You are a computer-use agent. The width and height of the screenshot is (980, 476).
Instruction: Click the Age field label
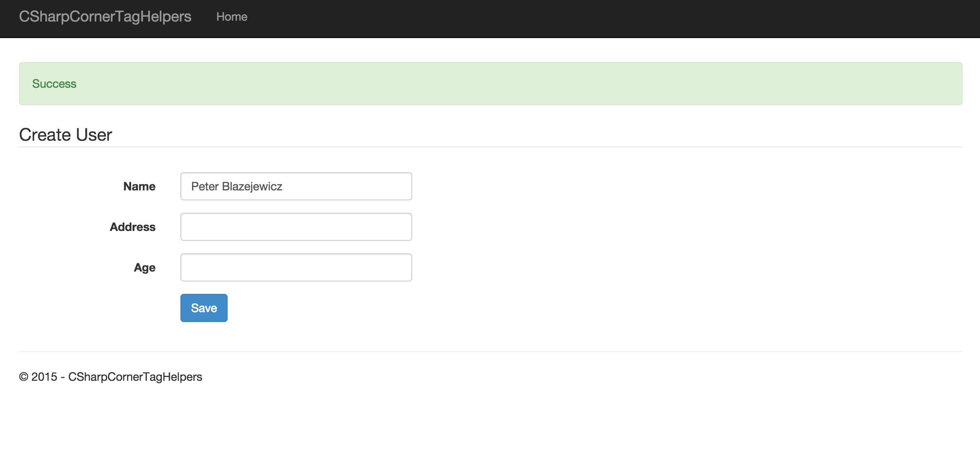click(x=144, y=267)
